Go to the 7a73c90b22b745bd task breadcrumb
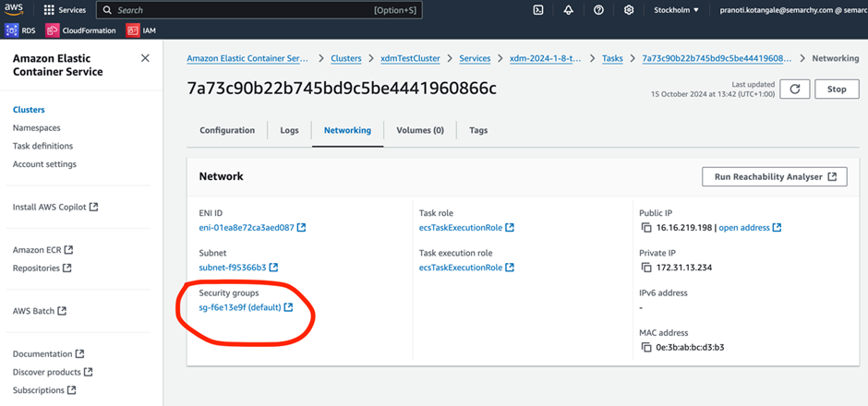Screen dimensions: 868x406 (x=717, y=58)
